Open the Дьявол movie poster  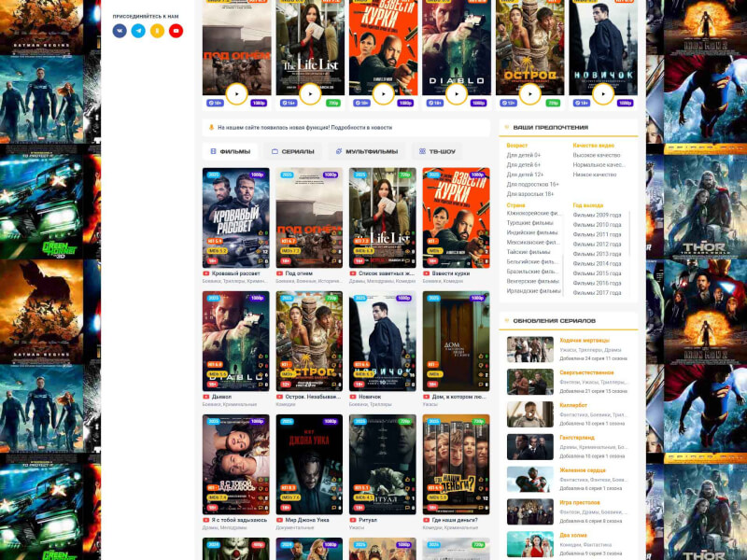tap(236, 341)
